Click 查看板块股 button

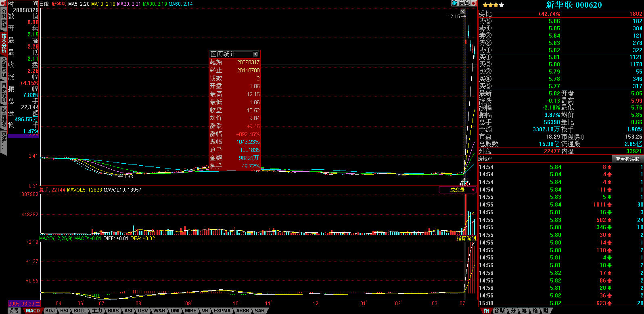[627, 159]
